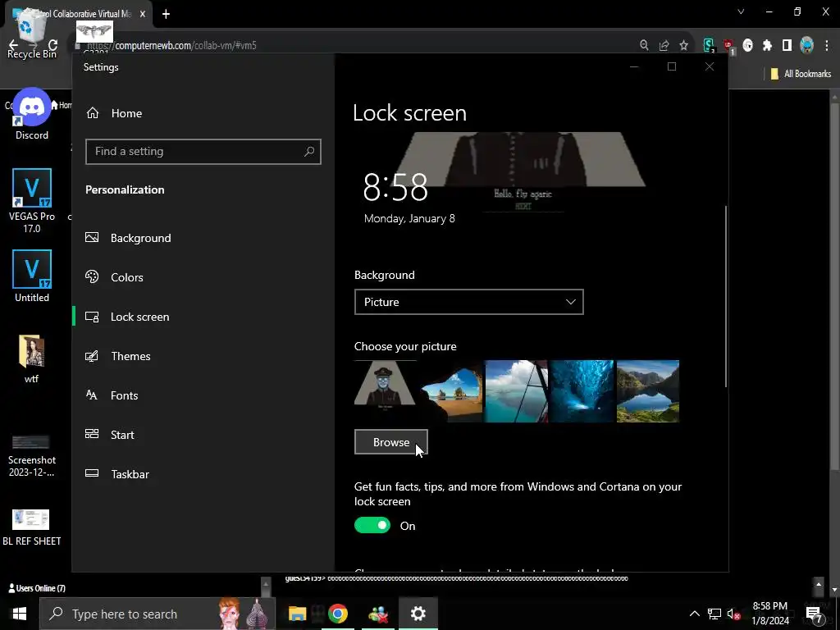The height and width of the screenshot is (630, 840).
Task: Select BL REF SHEET desktop file
Action: pyautogui.click(x=32, y=528)
